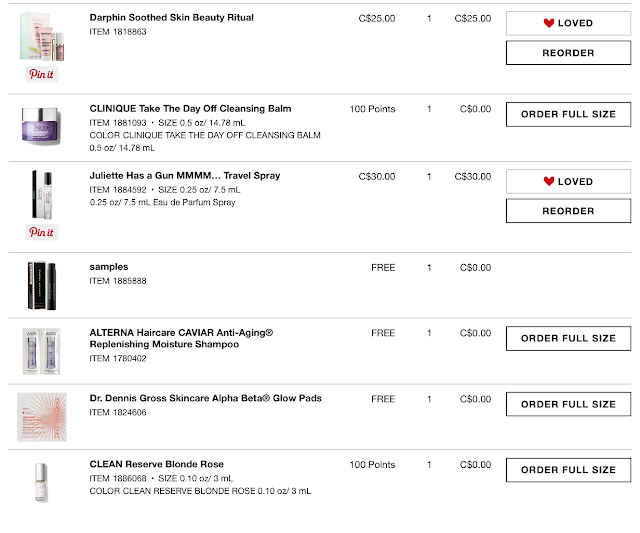Screen dimensions: 640x533
Task: Open the Dr. Dennis Gross Glow Pads thumbnail
Action: (42, 415)
